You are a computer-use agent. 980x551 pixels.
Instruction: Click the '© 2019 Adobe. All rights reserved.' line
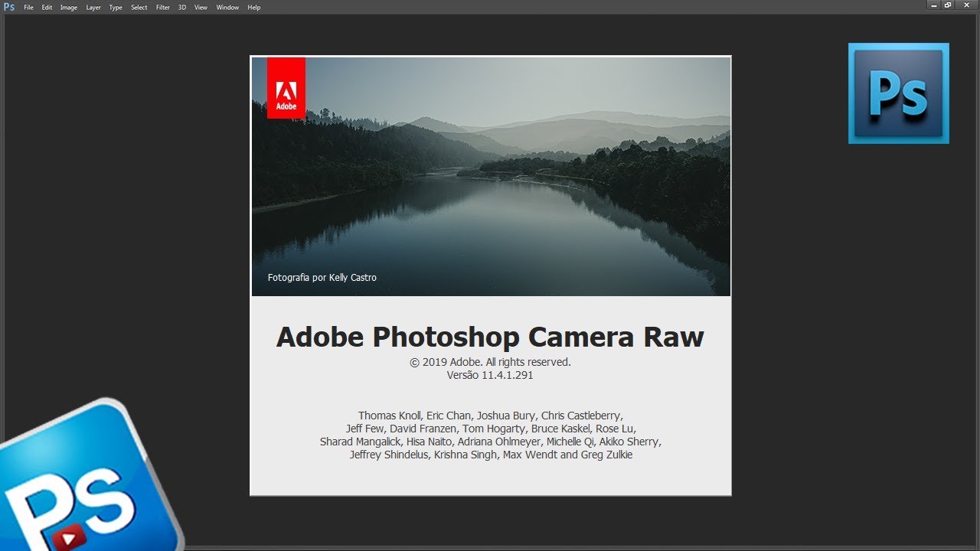tap(490, 362)
